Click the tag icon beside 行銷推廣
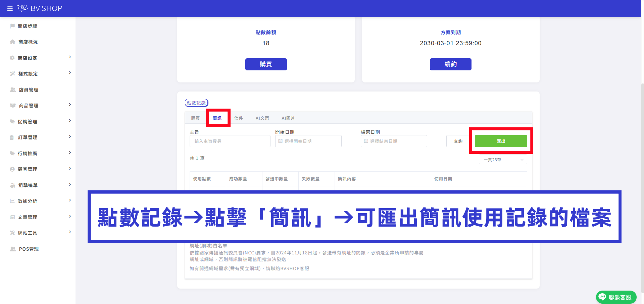Image resolution: width=644 pixels, height=304 pixels. click(12, 154)
